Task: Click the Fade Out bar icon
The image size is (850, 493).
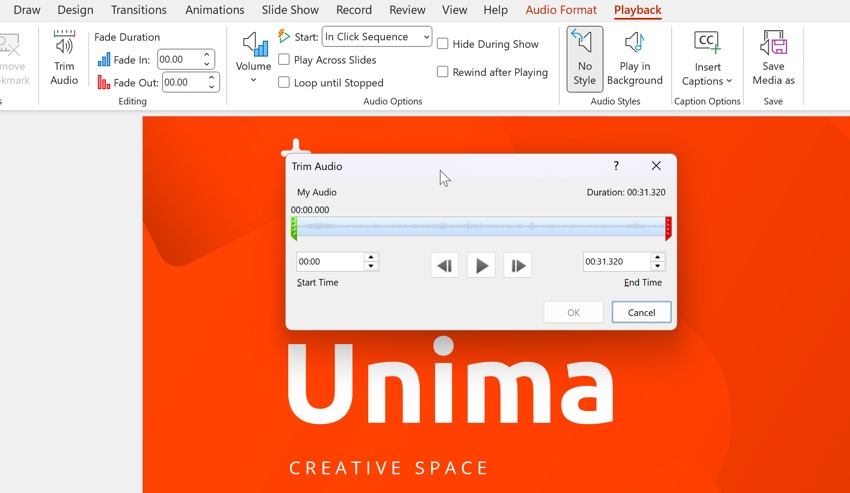Action: (104, 82)
